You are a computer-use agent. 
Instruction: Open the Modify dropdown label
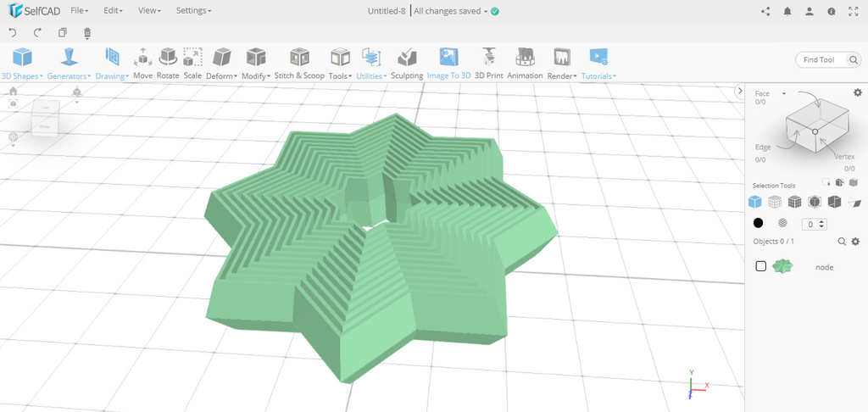pos(256,75)
